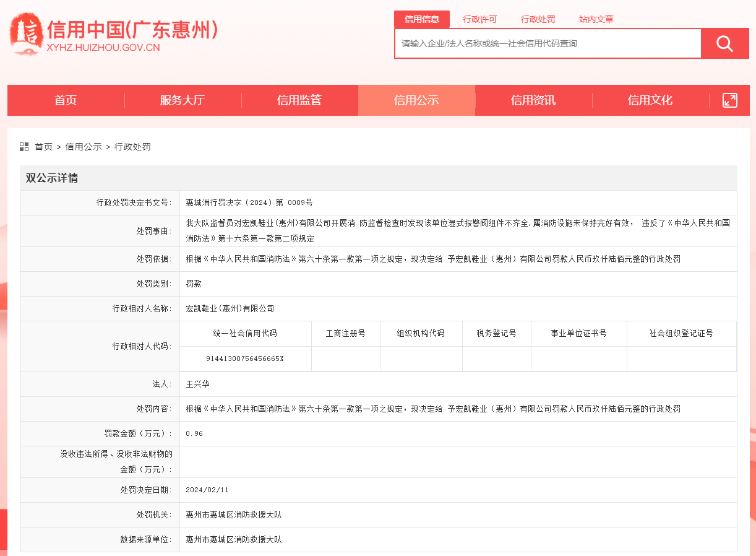Click the credit code 91441300756456665X cell
This screenshot has height=556, width=756.
(245, 358)
